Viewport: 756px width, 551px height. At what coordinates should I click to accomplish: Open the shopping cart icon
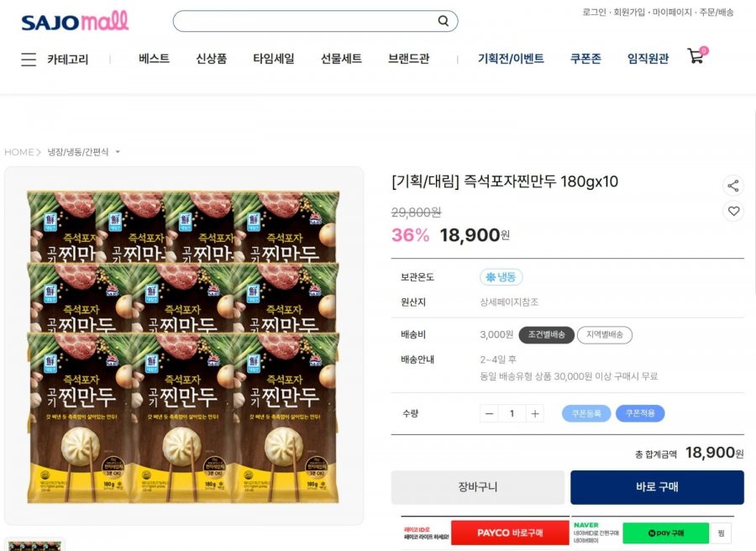pos(696,56)
